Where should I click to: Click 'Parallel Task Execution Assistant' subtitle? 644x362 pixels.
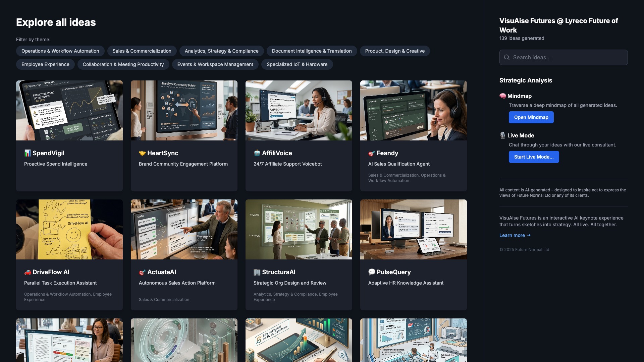(x=60, y=283)
